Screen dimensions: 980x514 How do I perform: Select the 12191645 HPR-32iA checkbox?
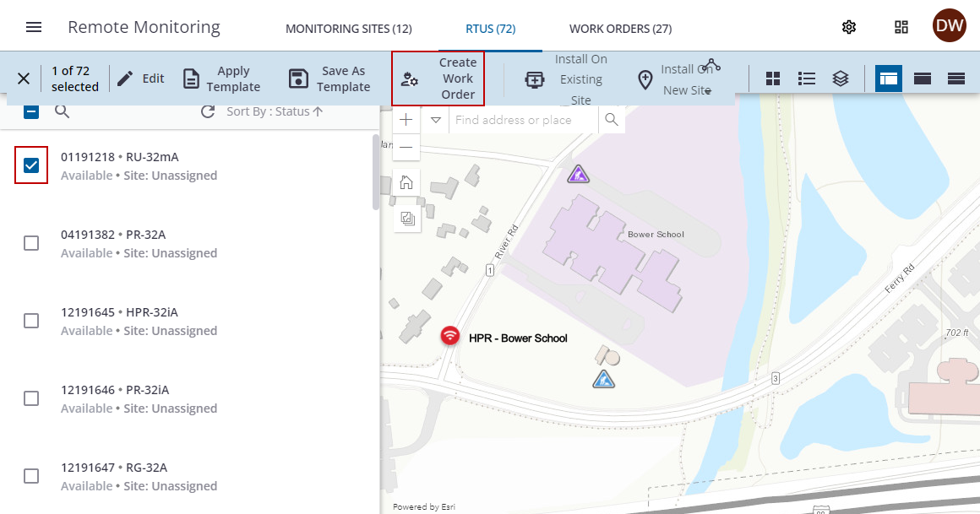pos(31,321)
